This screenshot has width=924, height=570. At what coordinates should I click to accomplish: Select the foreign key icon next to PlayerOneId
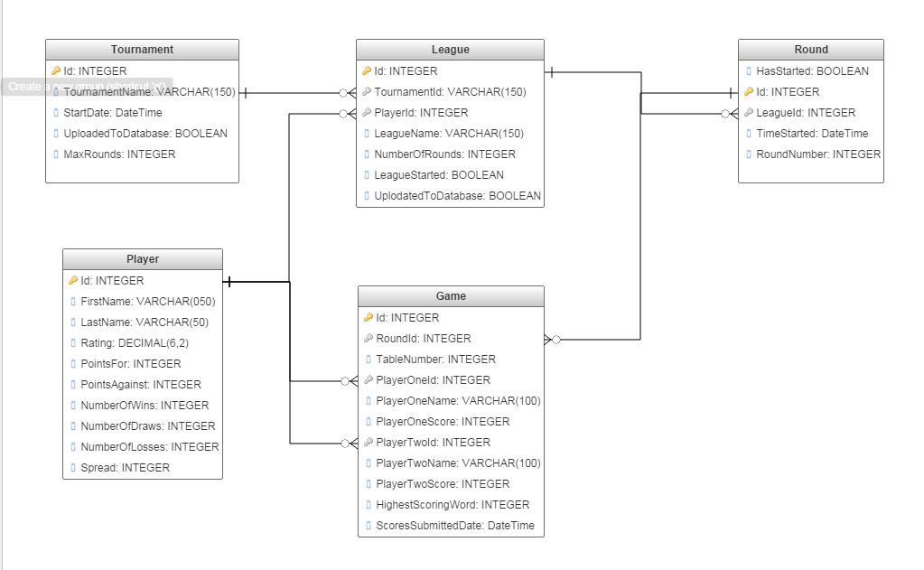(x=370, y=379)
